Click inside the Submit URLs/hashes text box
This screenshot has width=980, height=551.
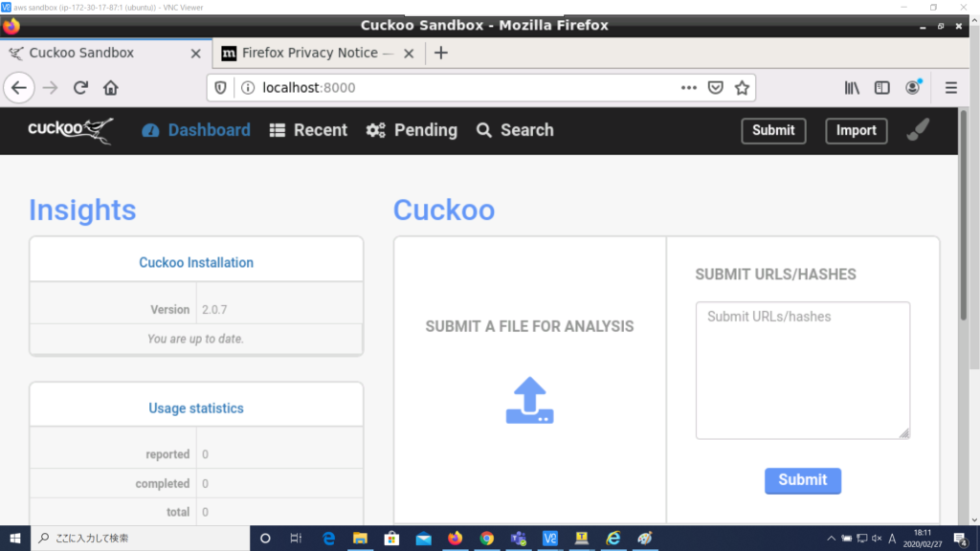(802, 368)
